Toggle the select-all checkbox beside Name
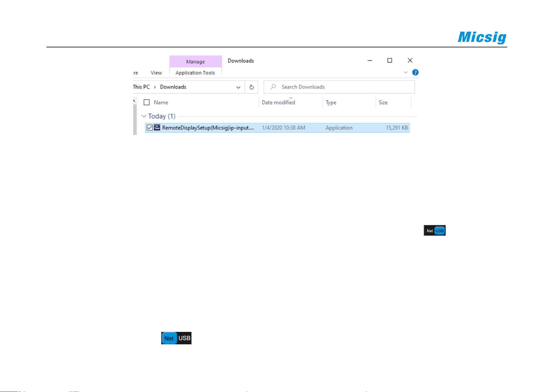 click(146, 102)
